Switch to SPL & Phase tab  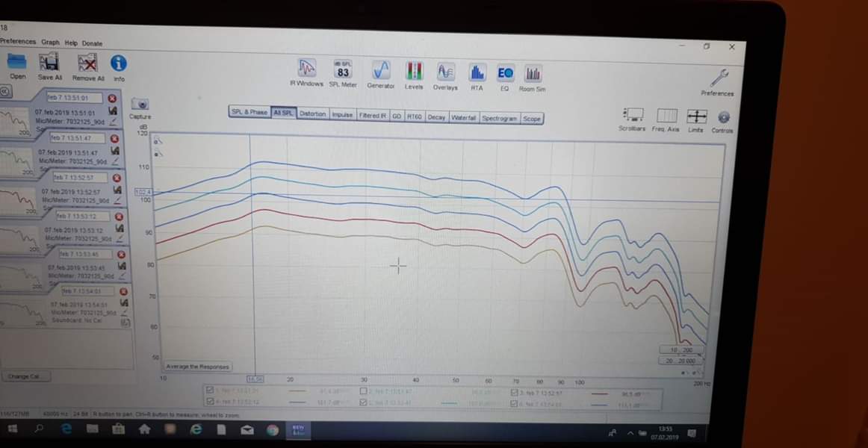point(249,112)
